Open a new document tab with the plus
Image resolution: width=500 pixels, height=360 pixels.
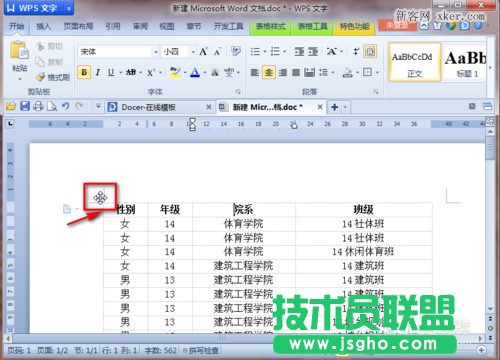click(335, 107)
